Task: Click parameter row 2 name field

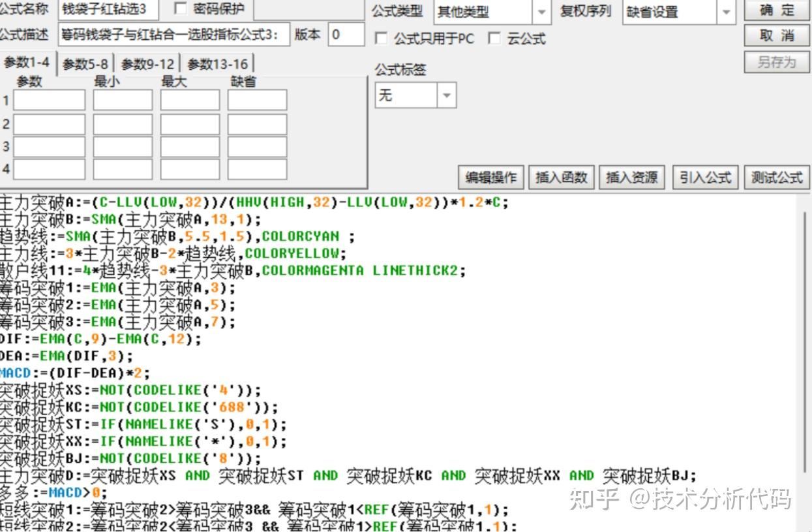Action: [50, 123]
